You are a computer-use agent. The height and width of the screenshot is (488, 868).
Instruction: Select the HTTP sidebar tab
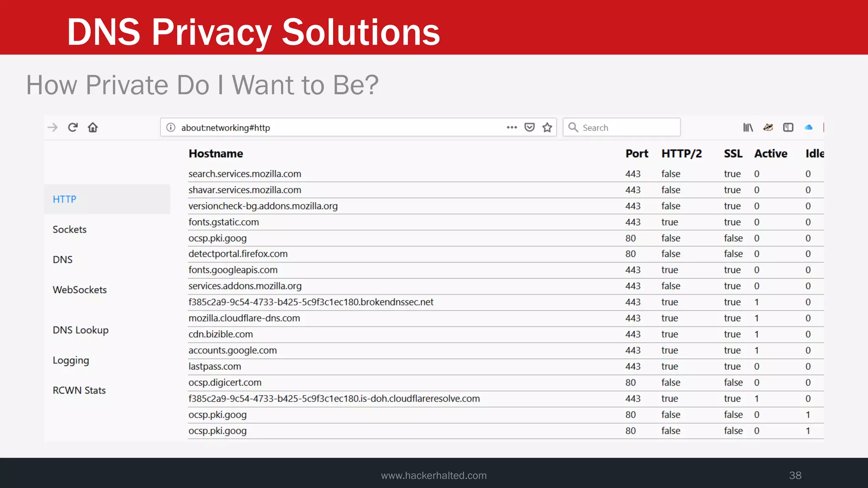pyautogui.click(x=107, y=199)
